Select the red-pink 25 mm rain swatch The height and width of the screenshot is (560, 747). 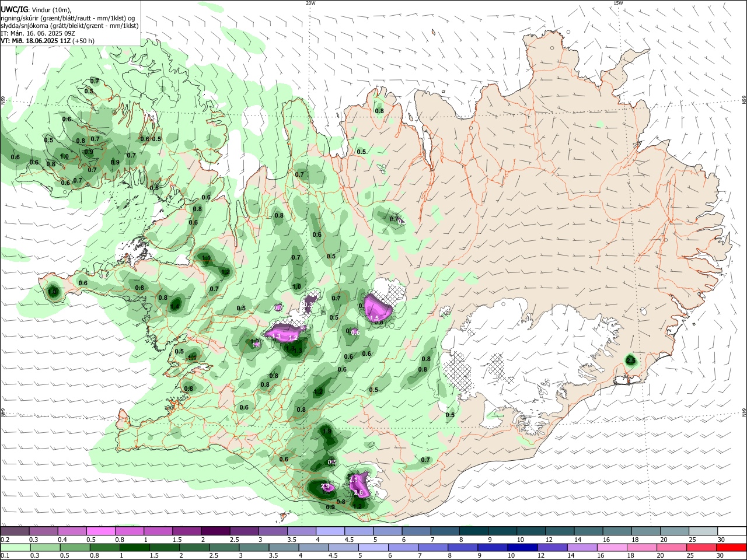point(703,548)
